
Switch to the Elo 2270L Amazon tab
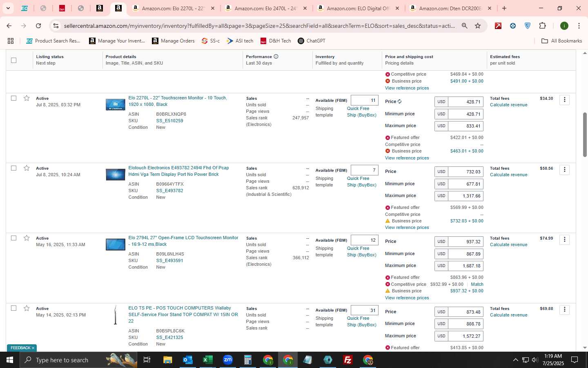(174, 8)
